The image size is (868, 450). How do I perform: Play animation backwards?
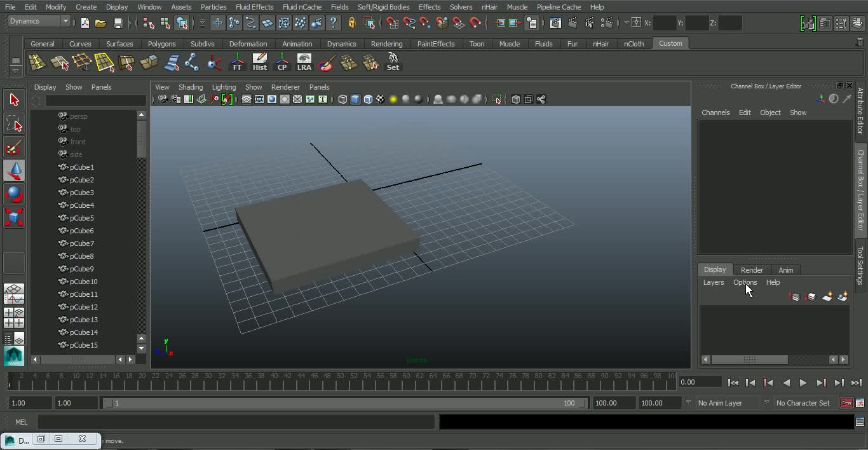pos(786,383)
